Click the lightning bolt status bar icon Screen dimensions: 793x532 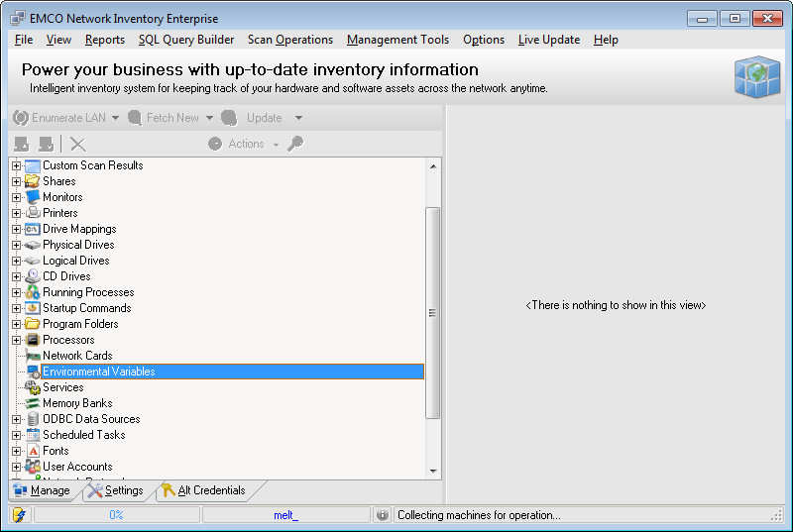pyautogui.click(x=19, y=515)
